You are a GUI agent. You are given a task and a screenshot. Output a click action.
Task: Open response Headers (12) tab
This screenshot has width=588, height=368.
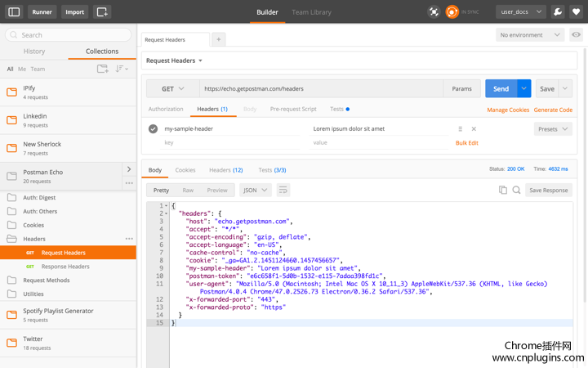point(226,170)
